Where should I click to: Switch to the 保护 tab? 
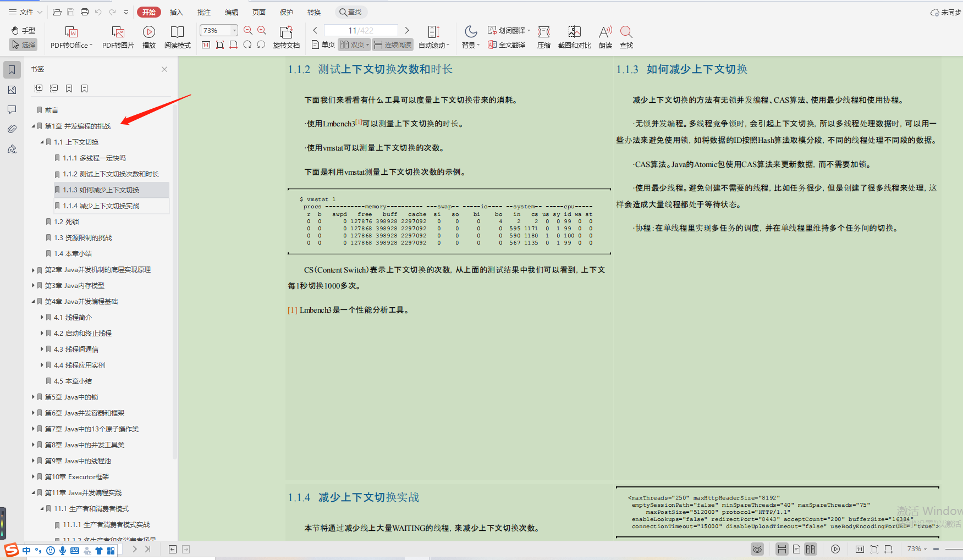[287, 12]
